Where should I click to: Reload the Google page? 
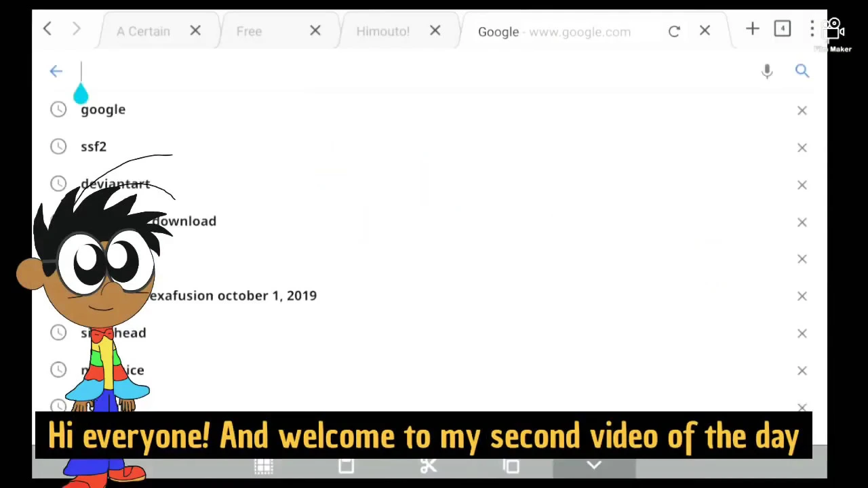[674, 31]
